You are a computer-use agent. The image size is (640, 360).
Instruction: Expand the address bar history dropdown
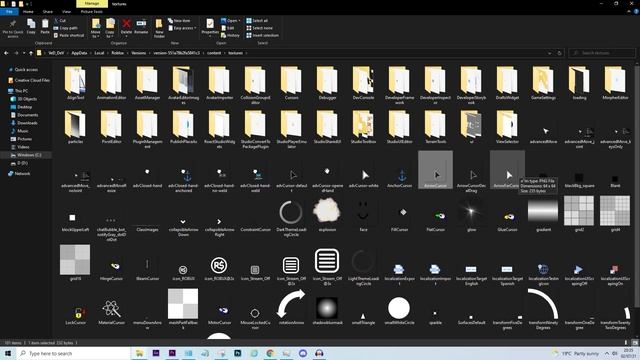(x=549, y=53)
